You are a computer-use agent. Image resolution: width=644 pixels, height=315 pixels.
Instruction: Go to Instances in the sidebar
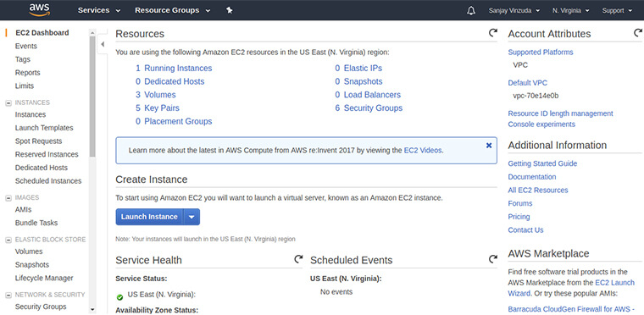pos(31,114)
